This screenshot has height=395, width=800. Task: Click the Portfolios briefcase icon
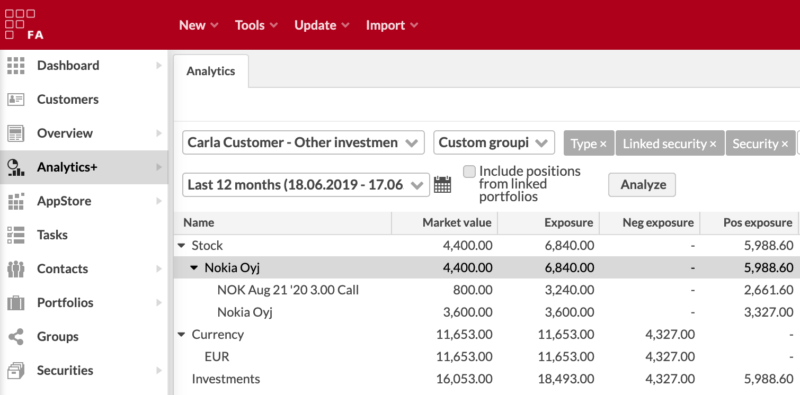pyautogui.click(x=16, y=303)
